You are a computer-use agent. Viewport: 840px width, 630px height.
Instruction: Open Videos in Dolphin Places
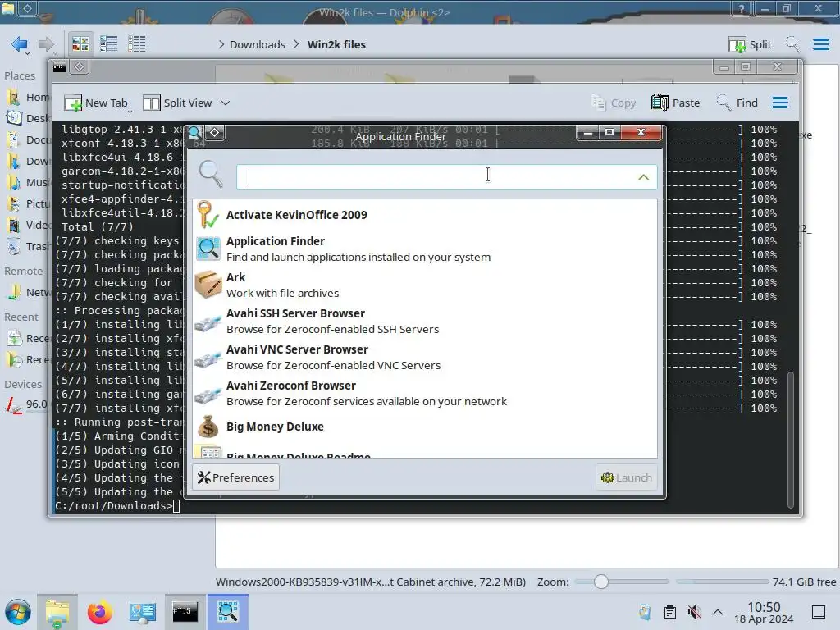click(x=27, y=225)
